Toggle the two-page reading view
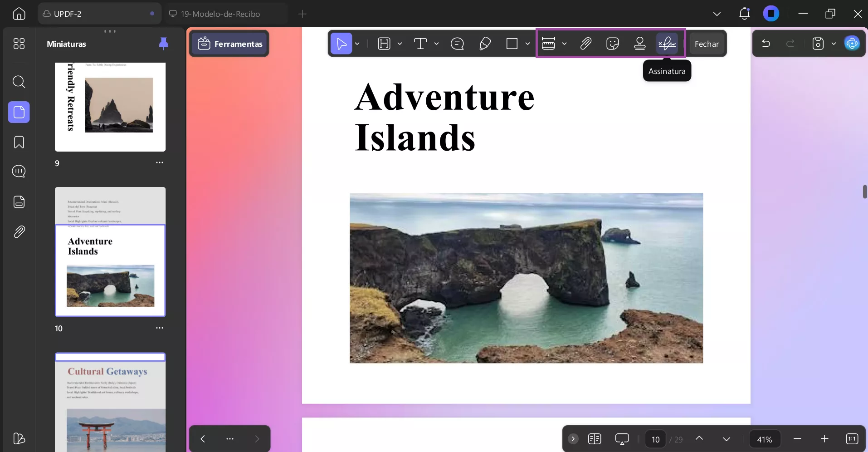Image resolution: width=868 pixels, height=452 pixels. tap(594, 439)
